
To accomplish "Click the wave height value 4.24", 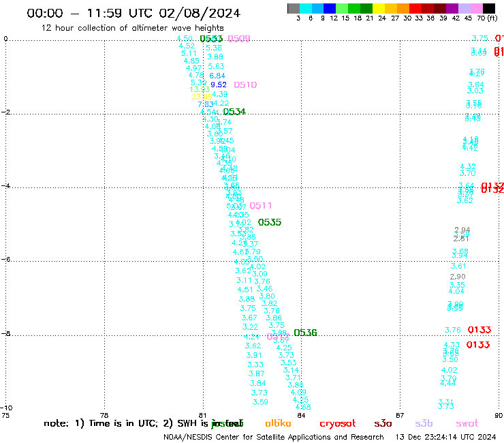I will point(251,337).
